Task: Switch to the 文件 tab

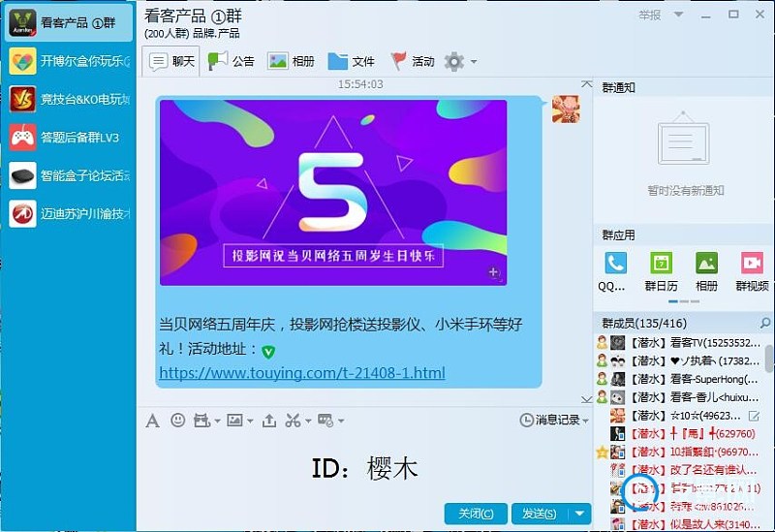Action: point(351,61)
